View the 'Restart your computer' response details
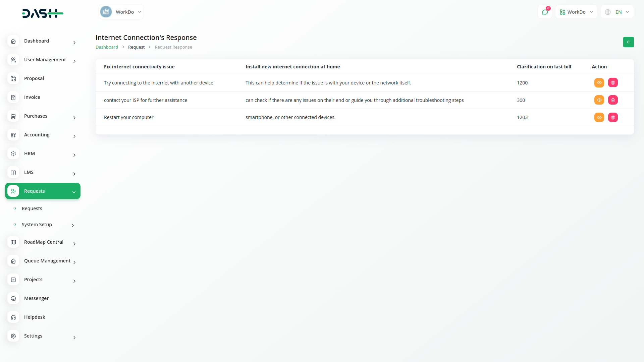This screenshot has width=644, height=362. point(599,118)
